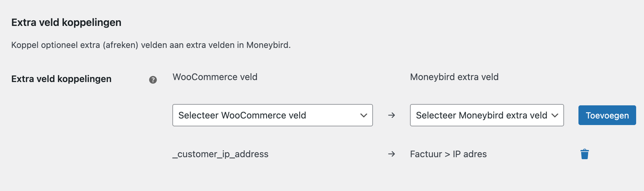This screenshot has height=191, width=644.
Task: Click the arrow between the two dropdowns
Action: click(391, 115)
